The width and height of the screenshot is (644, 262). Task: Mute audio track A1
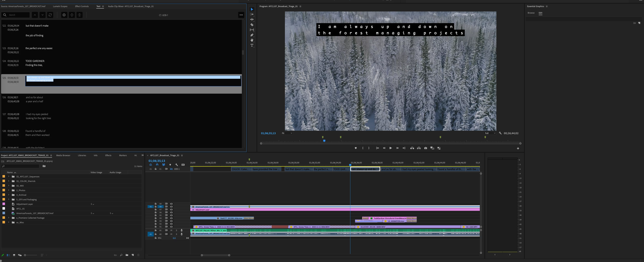(171, 230)
